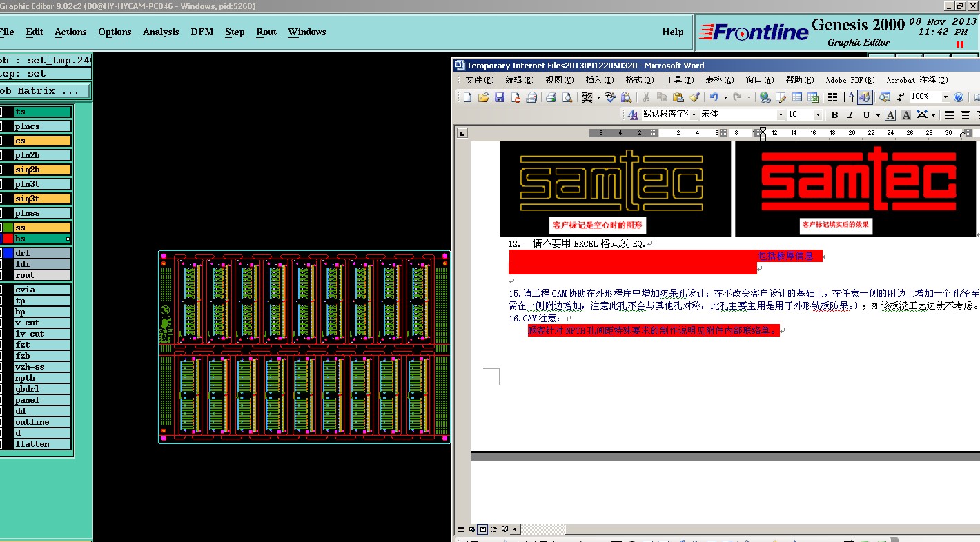Click the Insert Table icon
This screenshot has width=980, height=542.
797,97
